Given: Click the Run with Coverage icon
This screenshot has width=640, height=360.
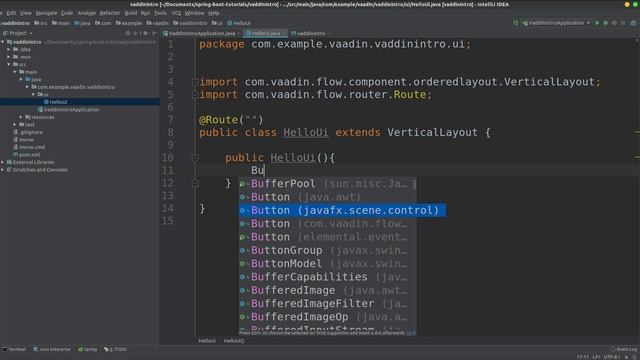Looking at the screenshot, I should [614, 23].
